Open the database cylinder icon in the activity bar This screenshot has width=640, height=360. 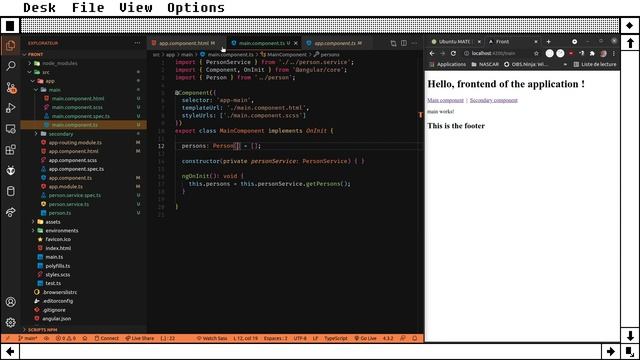[11, 191]
